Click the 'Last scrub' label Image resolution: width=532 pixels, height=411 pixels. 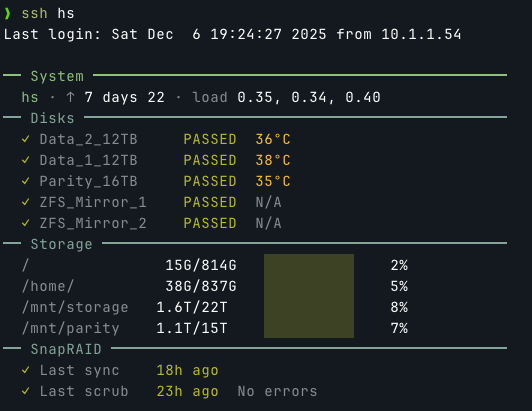tap(84, 392)
